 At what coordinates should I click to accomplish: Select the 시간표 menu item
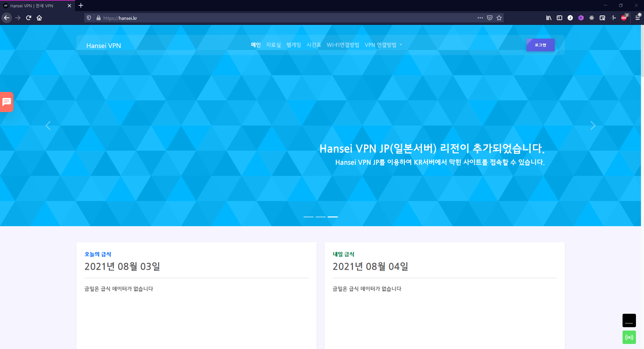[x=314, y=45]
